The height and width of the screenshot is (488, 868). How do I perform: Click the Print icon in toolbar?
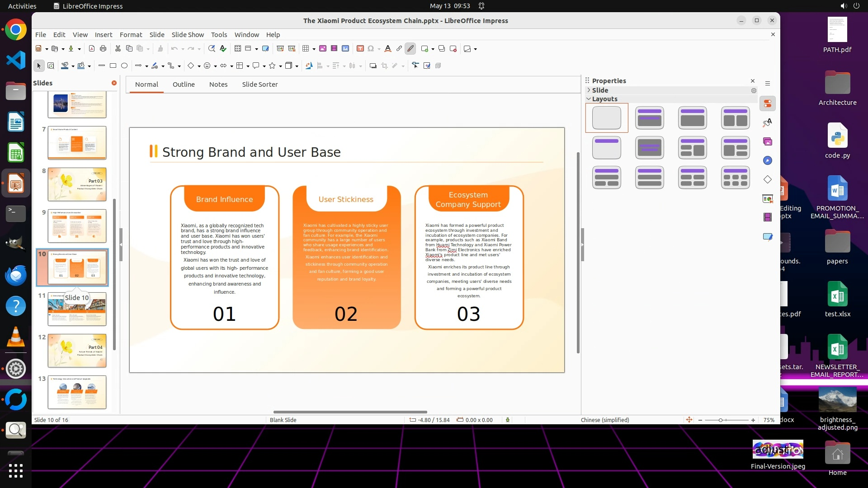(103, 49)
